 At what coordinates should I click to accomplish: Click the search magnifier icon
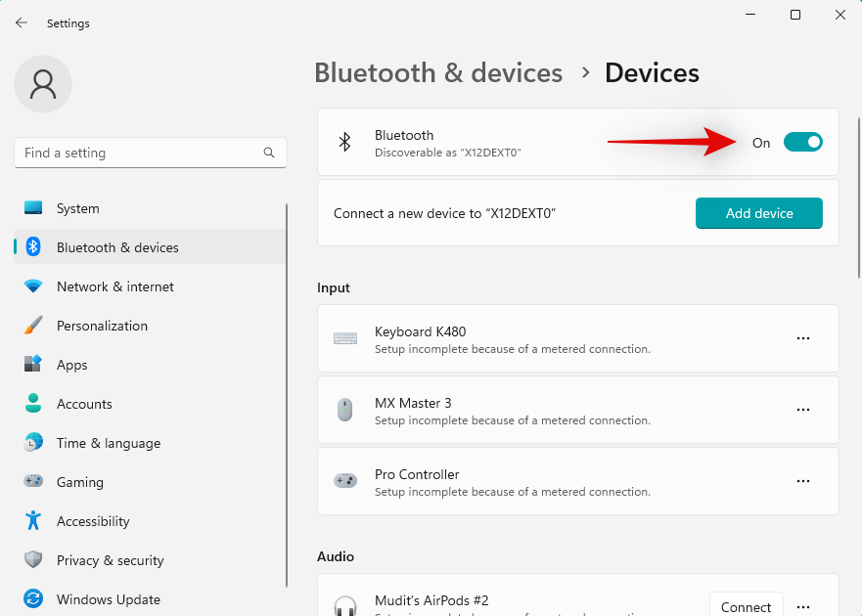(x=269, y=153)
